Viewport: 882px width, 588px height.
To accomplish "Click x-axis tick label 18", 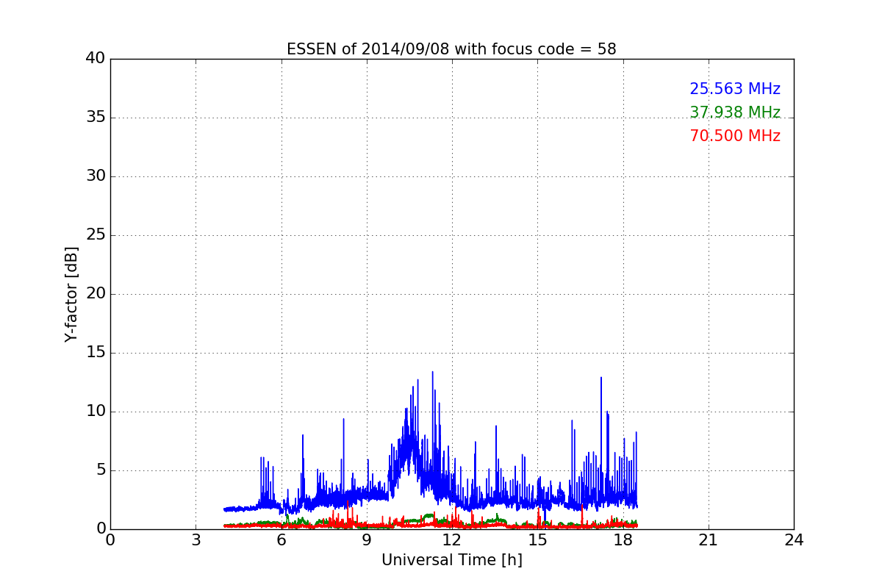I will point(623,540).
